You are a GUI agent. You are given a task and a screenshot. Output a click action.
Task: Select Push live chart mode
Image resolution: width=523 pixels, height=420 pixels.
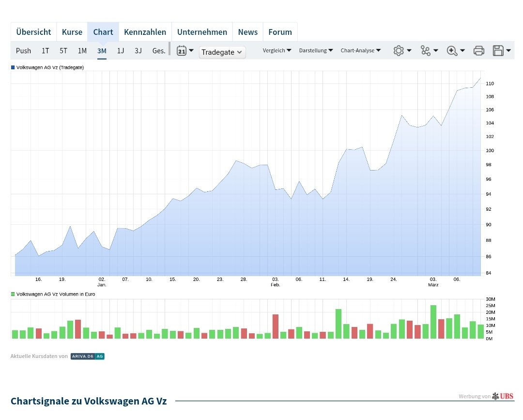(x=23, y=51)
